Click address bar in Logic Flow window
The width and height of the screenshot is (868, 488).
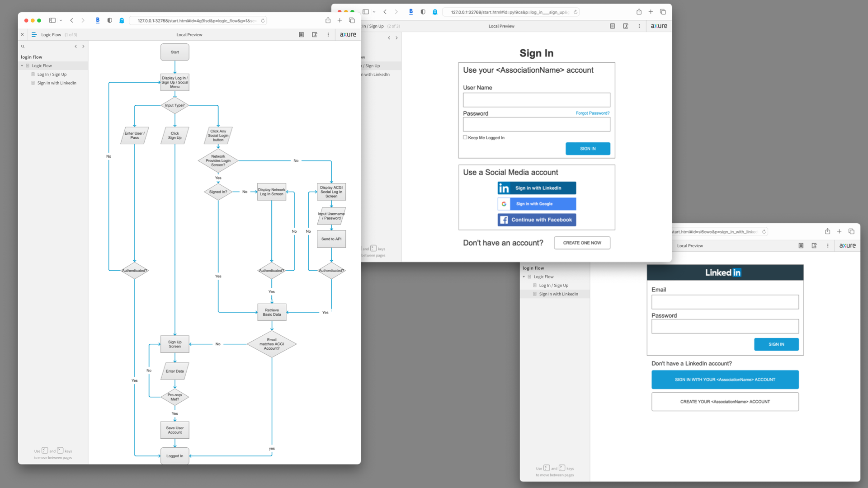(198, 20)
